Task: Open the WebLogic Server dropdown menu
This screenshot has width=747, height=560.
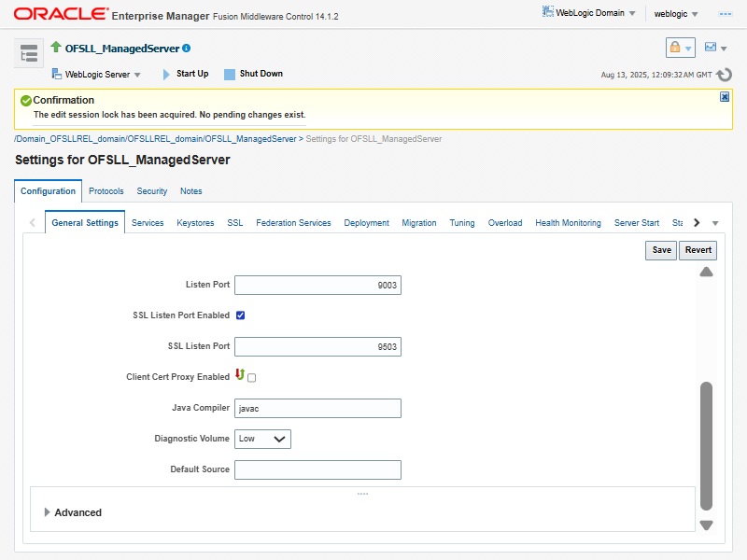Action: tap(96, 75)
